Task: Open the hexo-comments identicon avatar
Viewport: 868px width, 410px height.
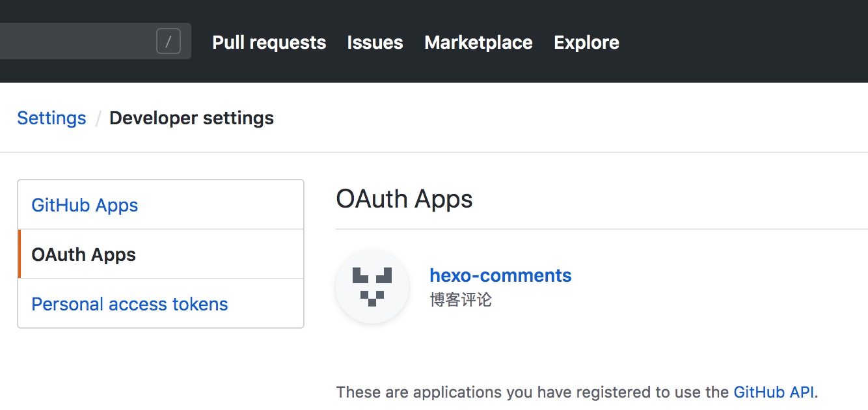Action: tap(372, 287)
